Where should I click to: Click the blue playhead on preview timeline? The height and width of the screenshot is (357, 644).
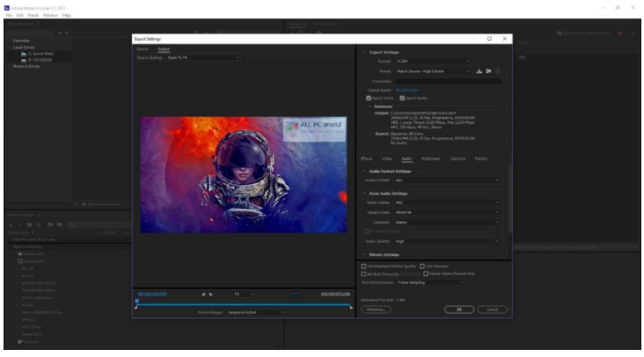[136, 302]
